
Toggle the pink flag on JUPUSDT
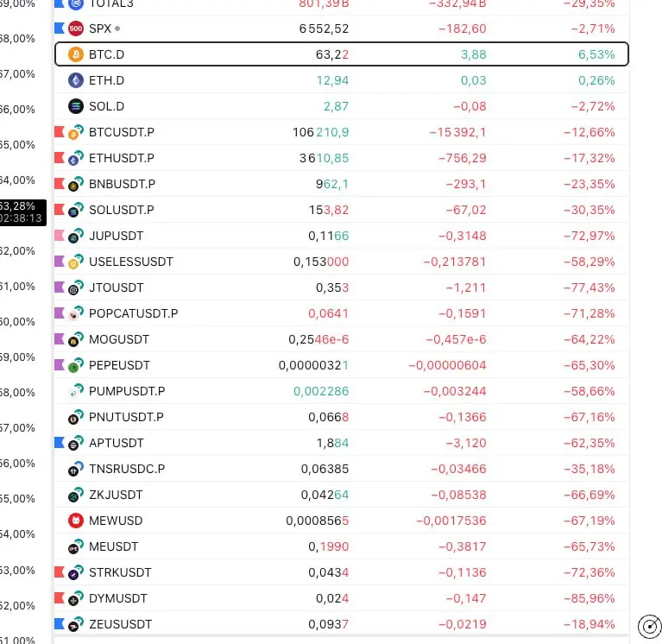click(60, 236)
